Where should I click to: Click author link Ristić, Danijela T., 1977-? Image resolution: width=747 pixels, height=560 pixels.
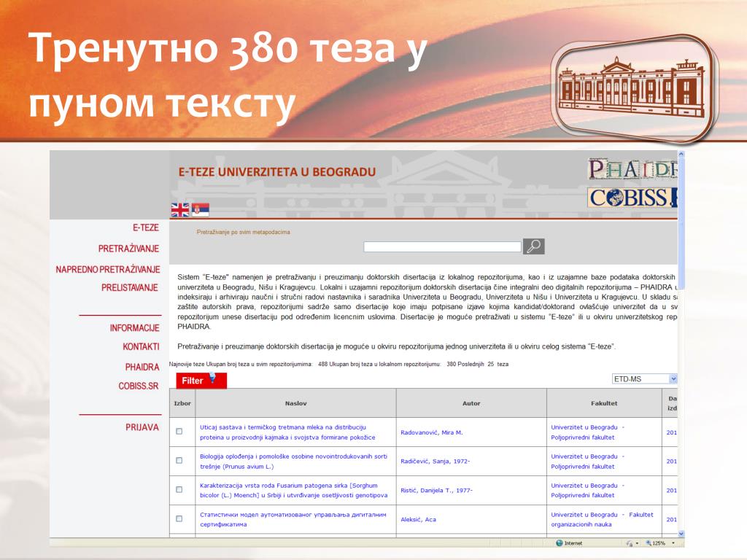pyautogui.click(x=436, y=490)
